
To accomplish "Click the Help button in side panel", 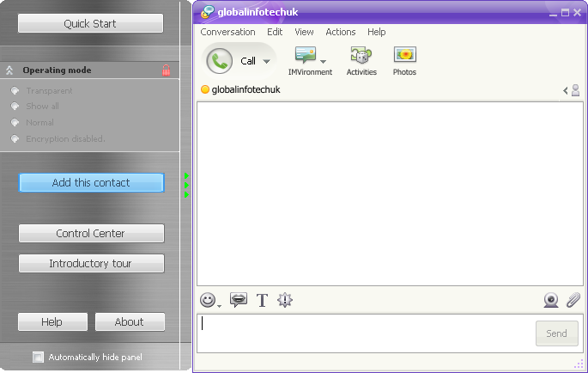I will coord(52,322).
